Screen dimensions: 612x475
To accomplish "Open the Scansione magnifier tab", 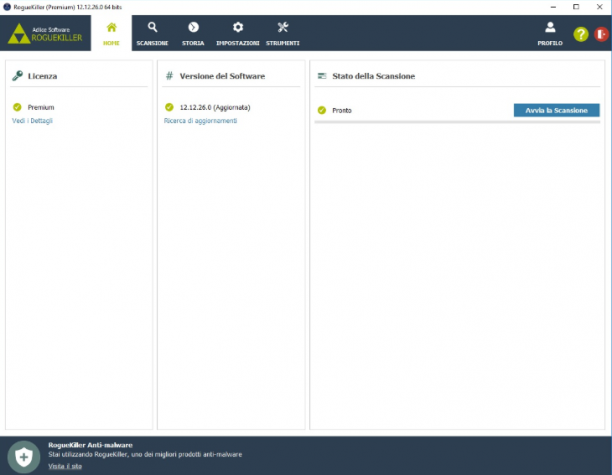I will [x=152, y=34].
